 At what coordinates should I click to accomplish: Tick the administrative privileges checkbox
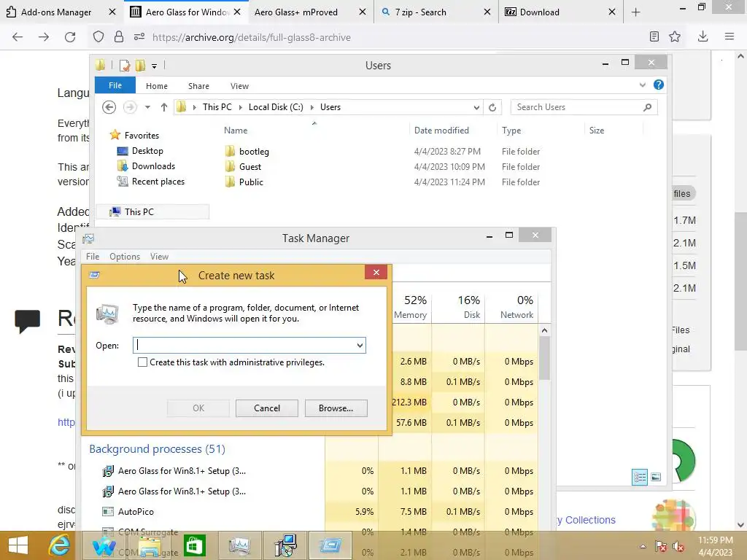pos(142,362)
